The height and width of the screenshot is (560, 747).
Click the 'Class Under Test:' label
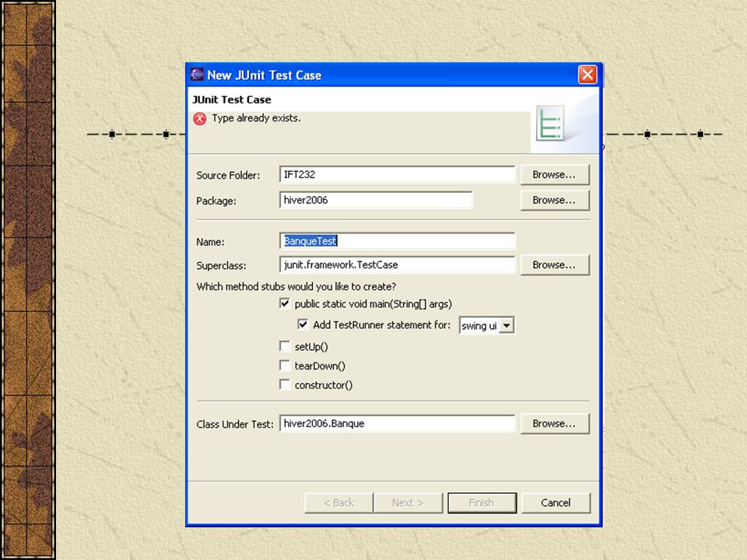235,425
